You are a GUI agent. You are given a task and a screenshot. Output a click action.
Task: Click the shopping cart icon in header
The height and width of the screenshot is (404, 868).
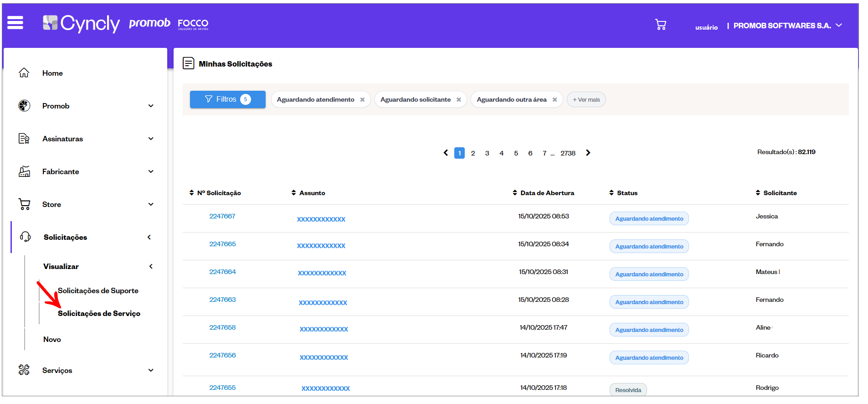[x=660, y=25]
